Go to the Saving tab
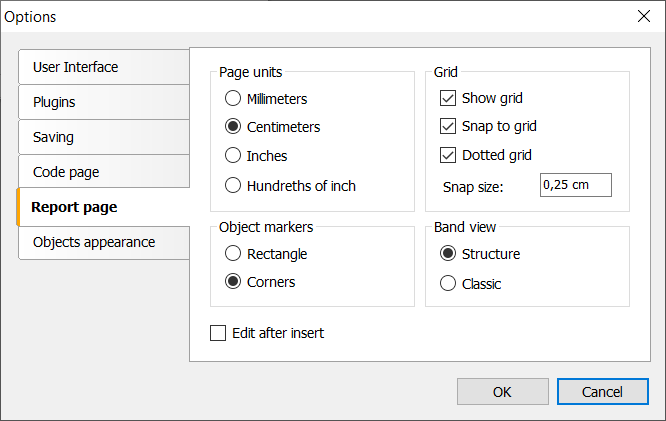 104,137
